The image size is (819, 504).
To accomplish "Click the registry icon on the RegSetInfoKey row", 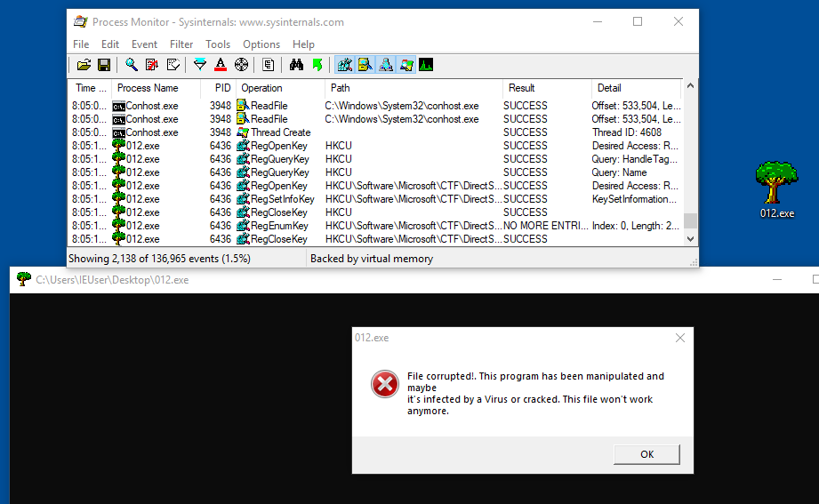I will [x=243, y=199].
